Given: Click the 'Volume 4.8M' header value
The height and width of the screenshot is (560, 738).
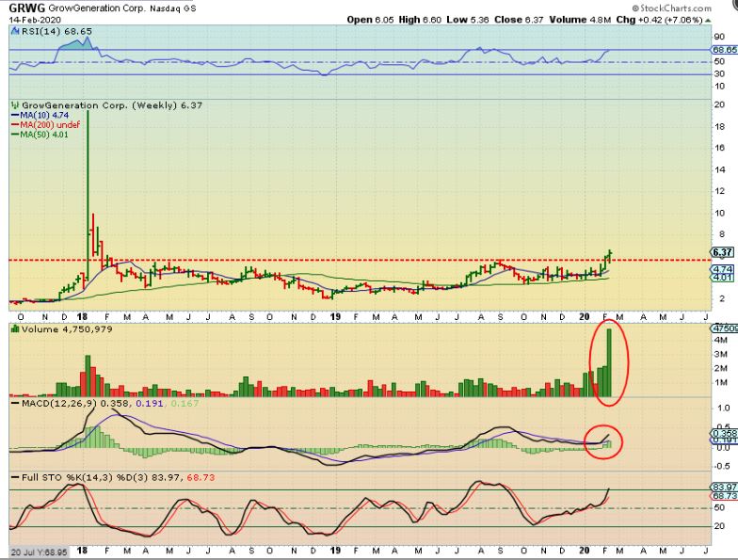Looking at the screenshot, I should 580,20.
